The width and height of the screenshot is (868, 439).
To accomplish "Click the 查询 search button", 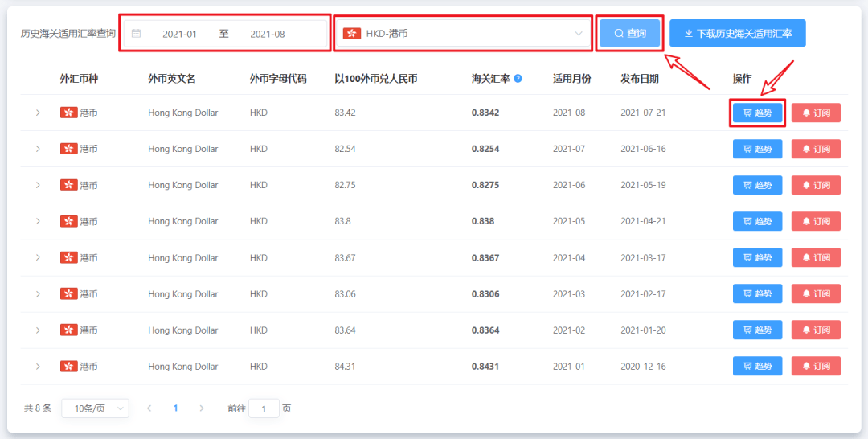I will pos(630,33).
